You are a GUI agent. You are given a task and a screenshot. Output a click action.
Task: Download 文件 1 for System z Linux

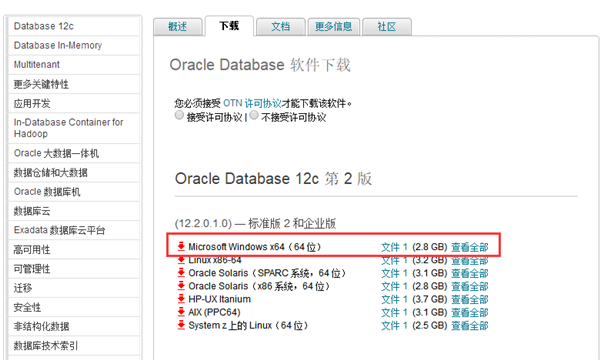click(x=394, y=325)
